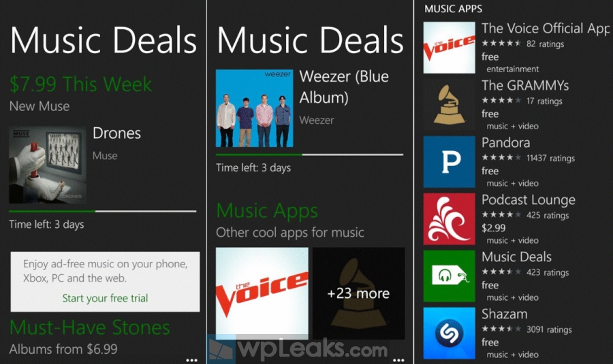The image size is (613, 364).
Task: Open the Weezer Blue Album cover
Action: tap(255, 108)
